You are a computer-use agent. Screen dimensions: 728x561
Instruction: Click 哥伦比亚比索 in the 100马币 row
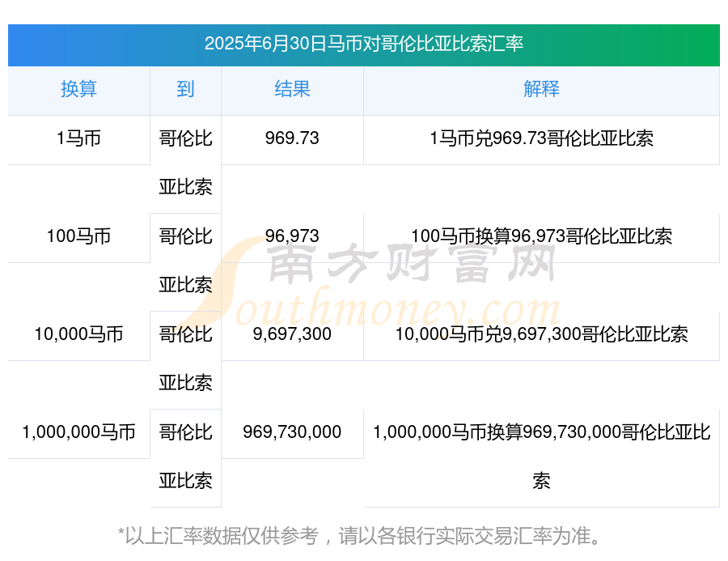pyautogui.click(x=185, y=261)
